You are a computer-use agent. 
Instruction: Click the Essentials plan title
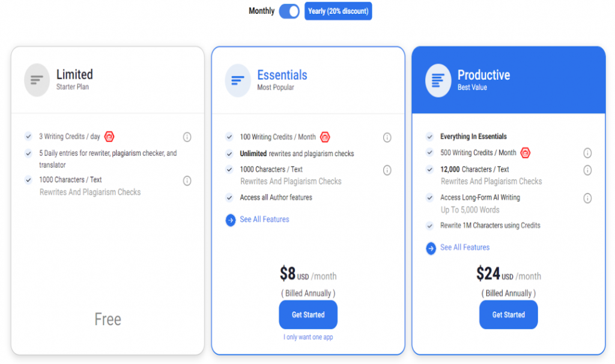(282, 74)
